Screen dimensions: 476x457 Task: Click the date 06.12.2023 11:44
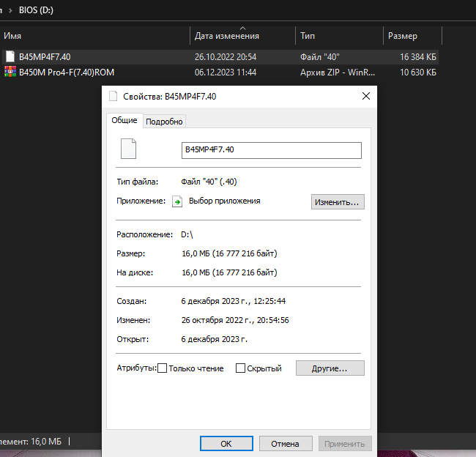click(226, 73)
